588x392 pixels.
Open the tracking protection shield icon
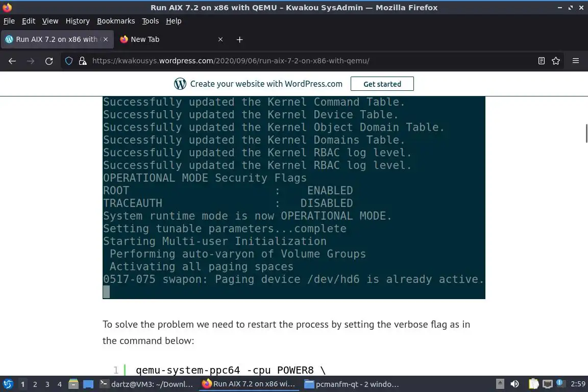[x=68, y=61]
